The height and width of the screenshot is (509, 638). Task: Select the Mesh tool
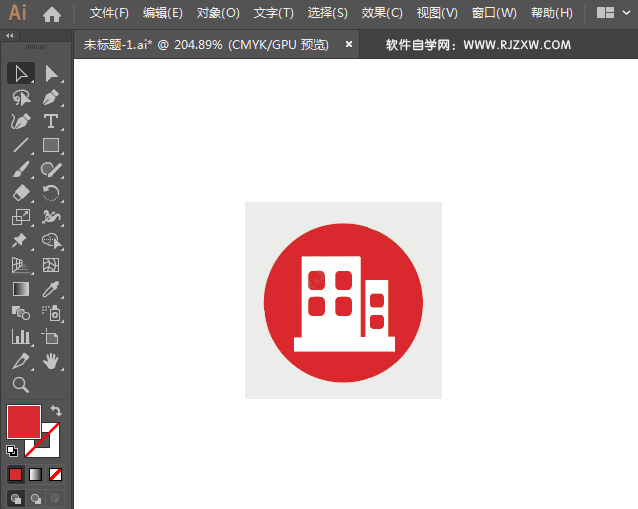pos(51,265)
